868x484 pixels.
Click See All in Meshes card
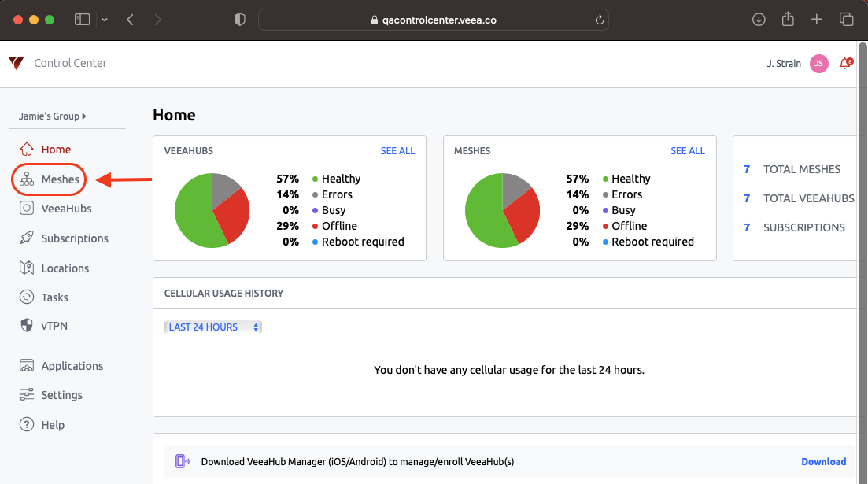click(688, 150)
